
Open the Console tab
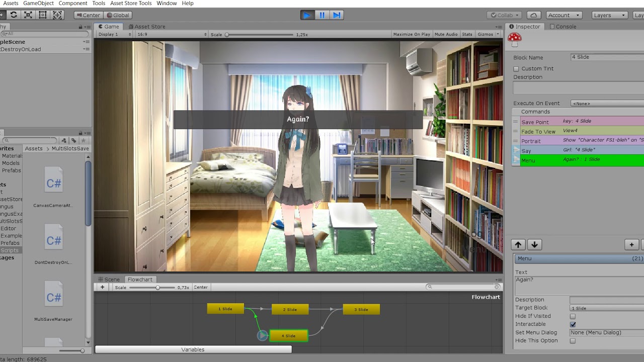tap(563, 27)
